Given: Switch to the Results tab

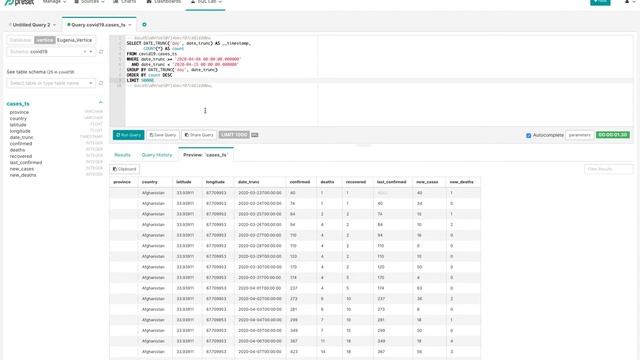Looking at the screenshot, I should [x=122, y=155].
